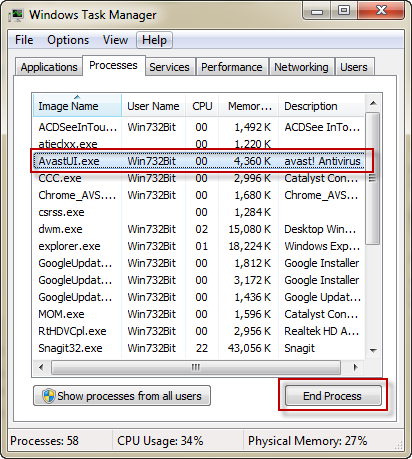This screenshot has height=459, width=412.
Task: Switch to the Performance tab
Action: (x=232, y=67)
